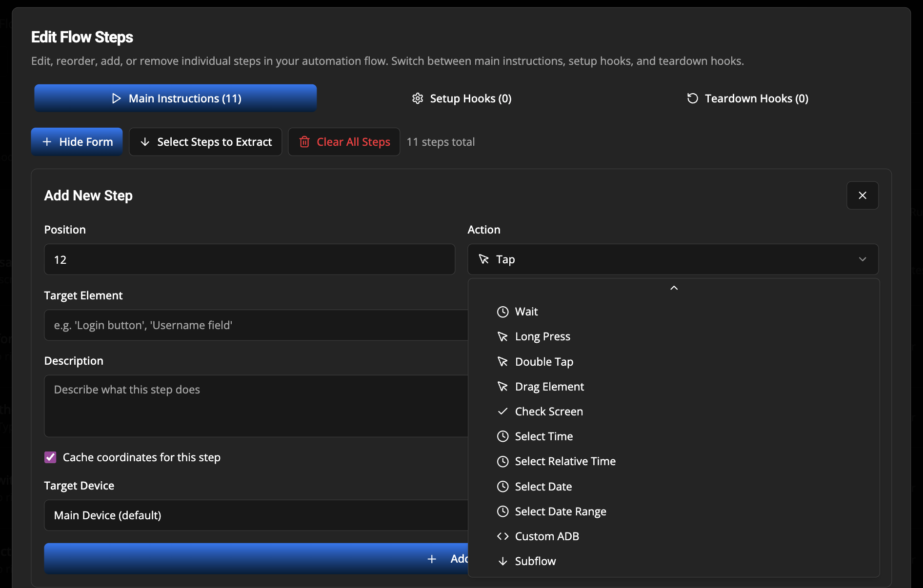
Task: Click the Hide Form button
Action: click(x=77, y=142)
